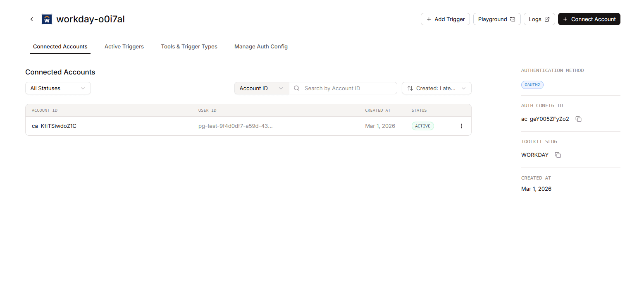
Task: Click the Connect Account button
Action: [x=589, y=19]
